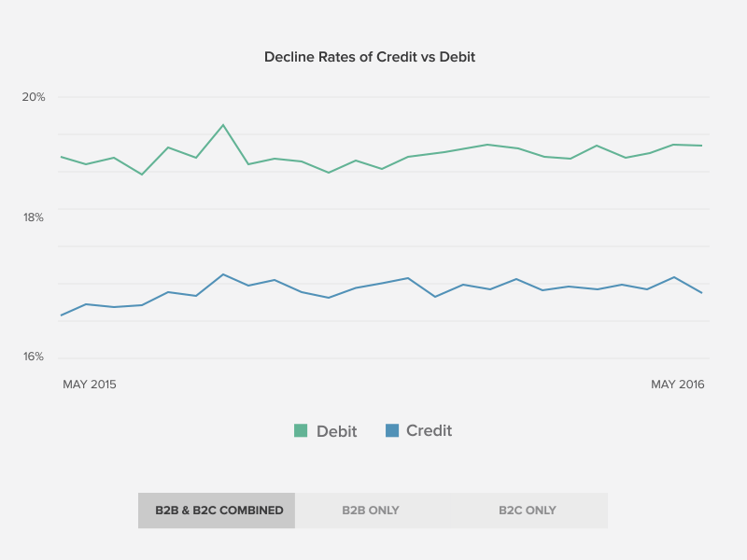The width and height of the screenshot is (747, 560).
Task: Click the MAY 2016 axis label
Action: tap(678, 383)
